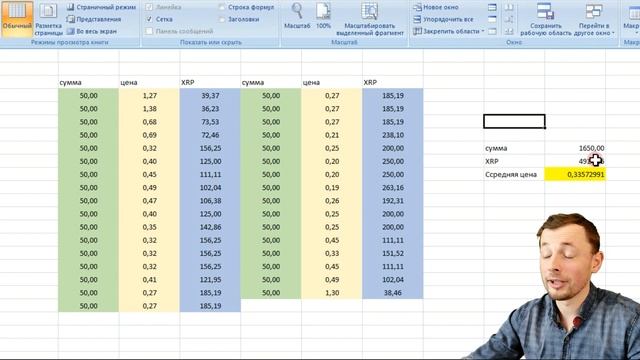Select price cell 0,68
The width and height of the screenshot is (640, 360).
pyautogui.click(x=149, y=122)
